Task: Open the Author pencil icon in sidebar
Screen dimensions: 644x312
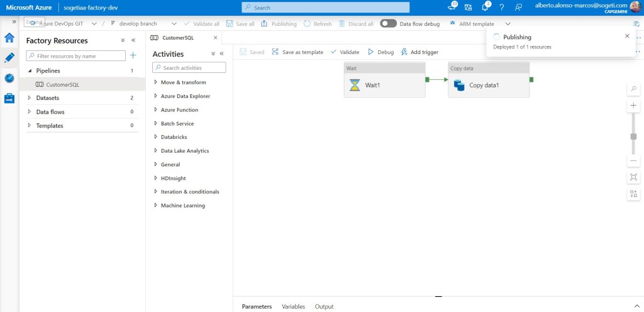Action: click(9, 58)
